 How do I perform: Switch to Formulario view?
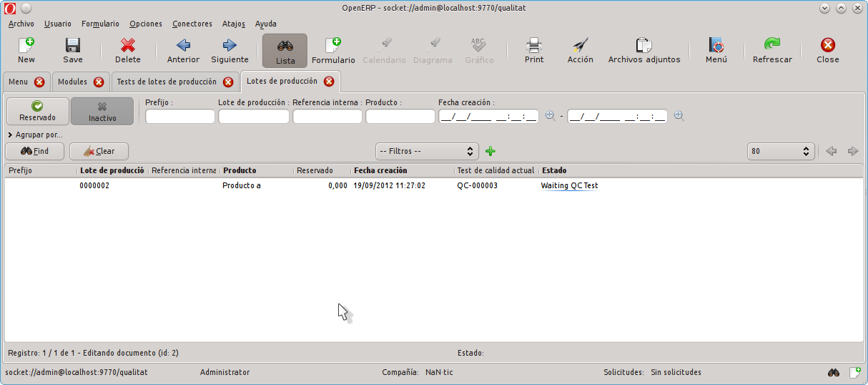tap(333, 51)
